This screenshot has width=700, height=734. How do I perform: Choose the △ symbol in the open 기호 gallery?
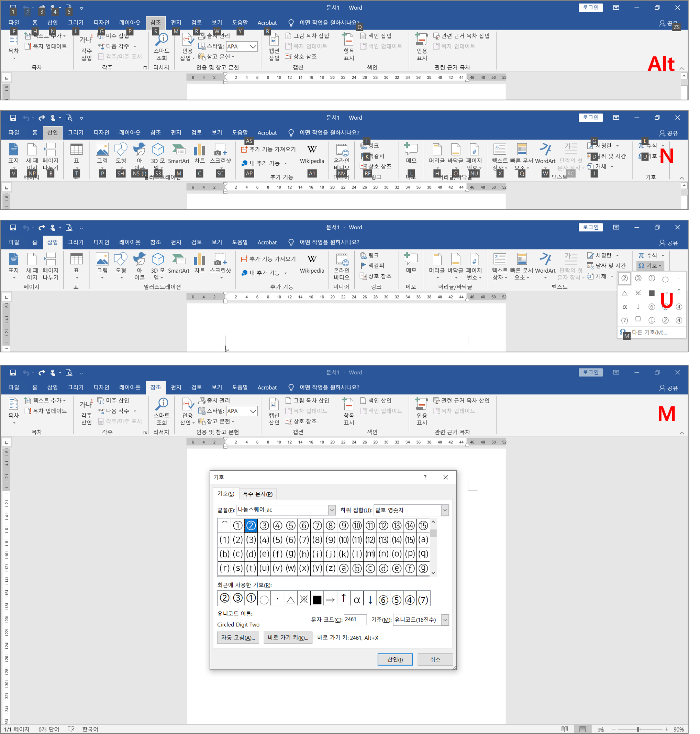[x=625, y=293]
